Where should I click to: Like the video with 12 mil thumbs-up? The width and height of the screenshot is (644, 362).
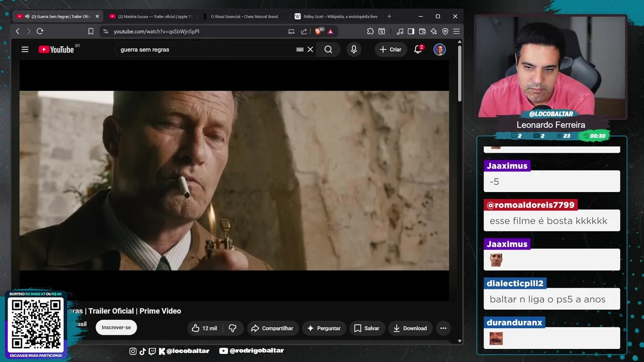coord(204,328)
